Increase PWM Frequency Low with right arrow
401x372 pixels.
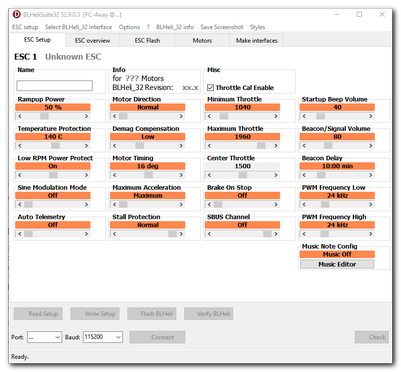(x=371, y=204)
